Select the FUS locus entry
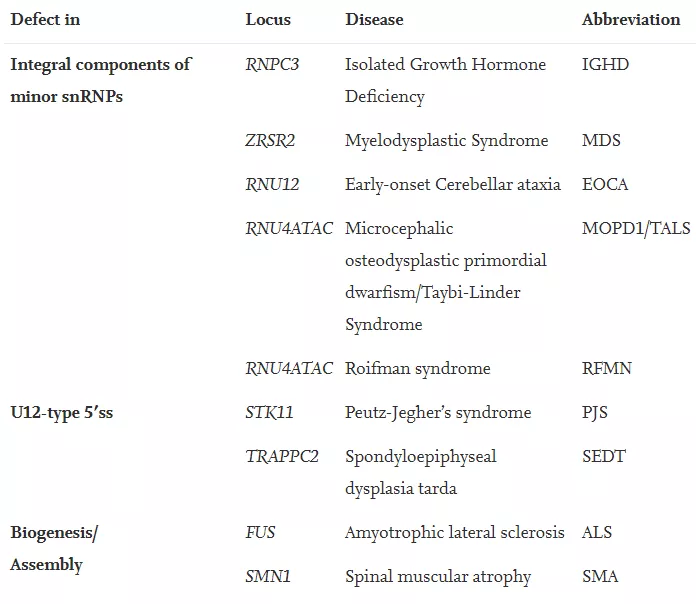This screenshot has height=604, width=696. pos(260,532)
